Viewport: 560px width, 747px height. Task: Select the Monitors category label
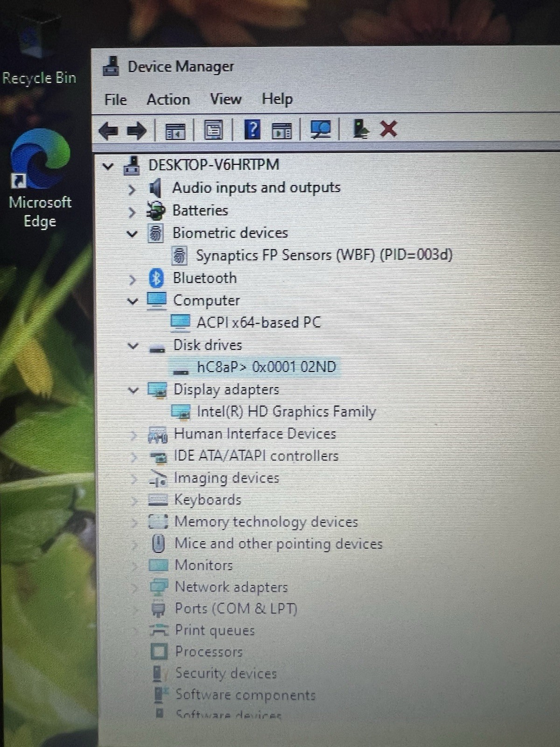pyautogui.click(x=204, y=565)
